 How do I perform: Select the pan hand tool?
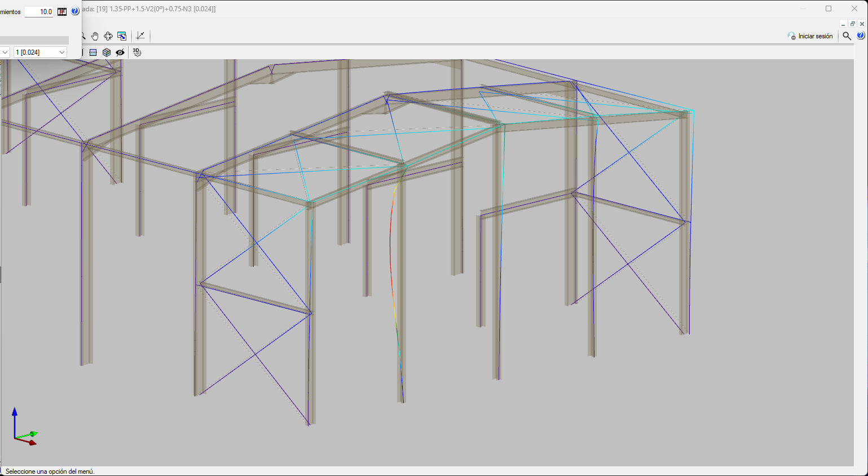point(95,36)
